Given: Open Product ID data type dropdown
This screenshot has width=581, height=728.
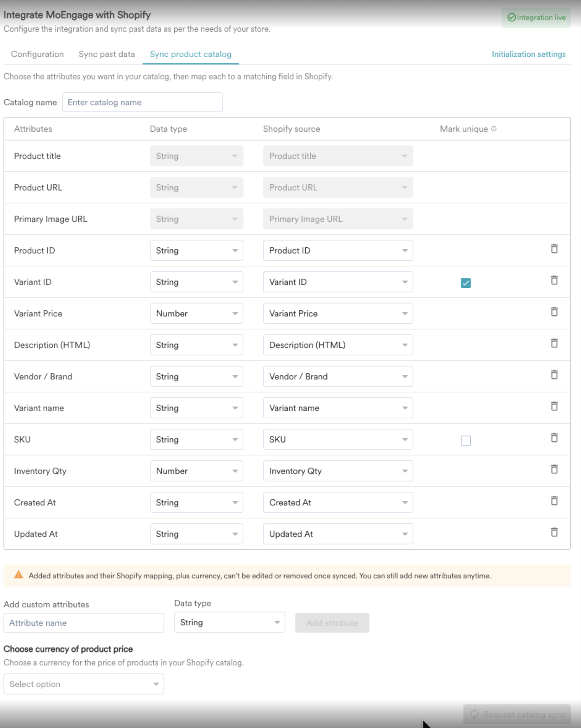Looking at the screenshot, I should point(197,250).
